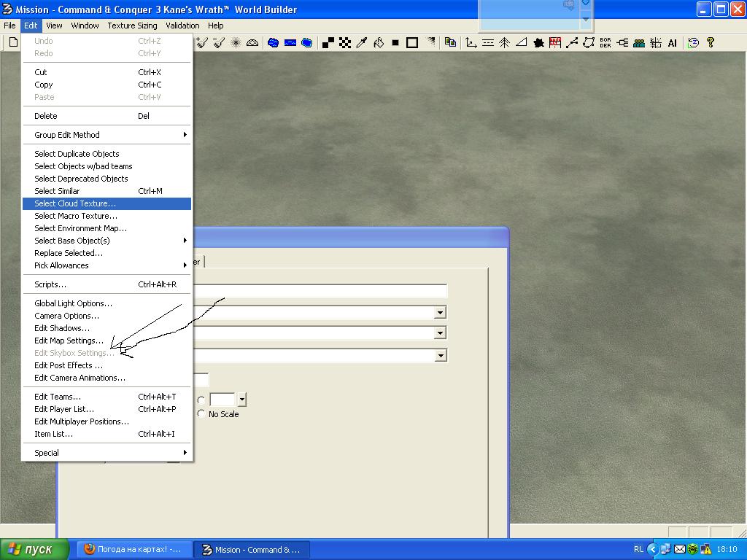747x560 pixels.
Task: Select the smooth height feather tool
Action: pyautogui.click(x=236, y=43)
